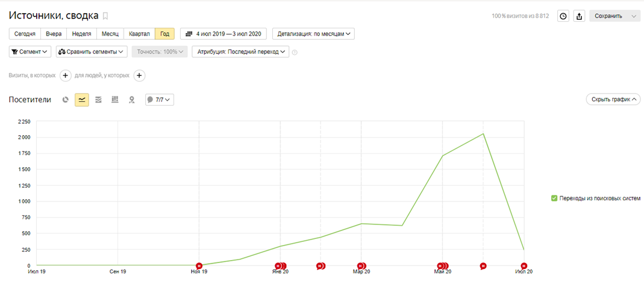
Task: Click the Источники, сводка title
Action: tap(54, 16)
